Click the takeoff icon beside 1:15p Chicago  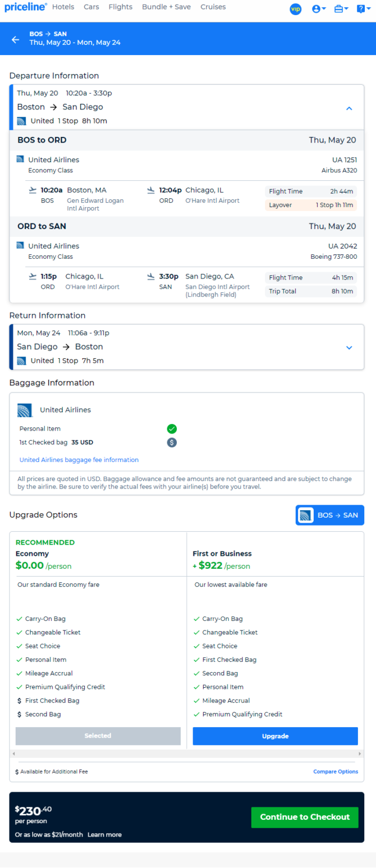[33, 276]
